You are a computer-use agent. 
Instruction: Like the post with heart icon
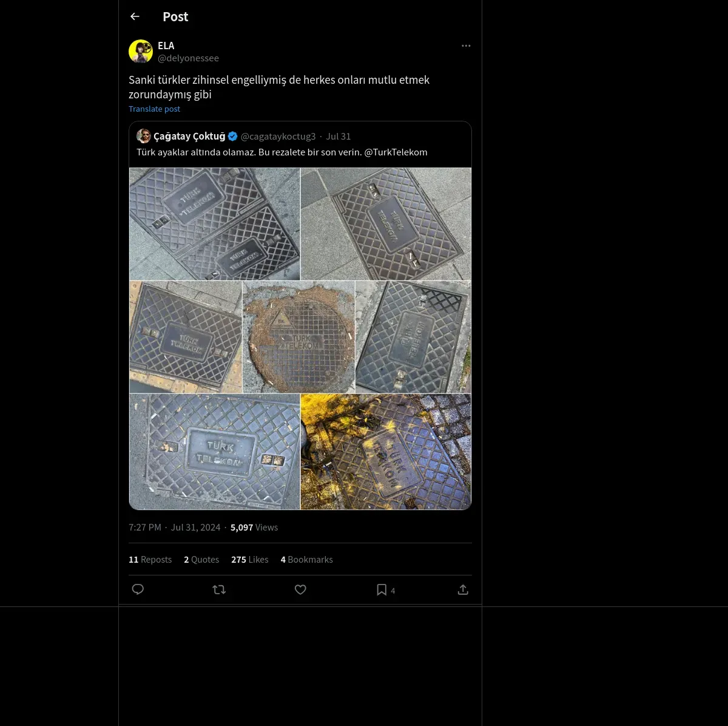(x=300, y=589)
